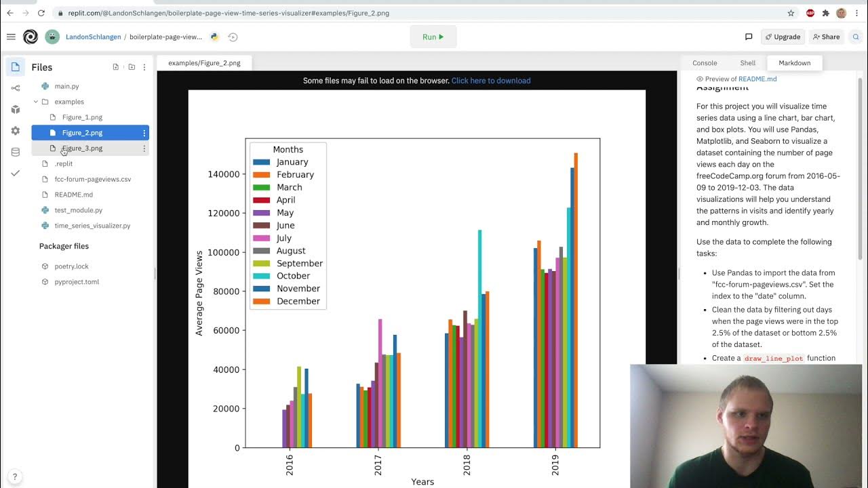The height and width of the screenshot is (488, 868).
Task: Select the Markdown tab
Action: point(795,63)
